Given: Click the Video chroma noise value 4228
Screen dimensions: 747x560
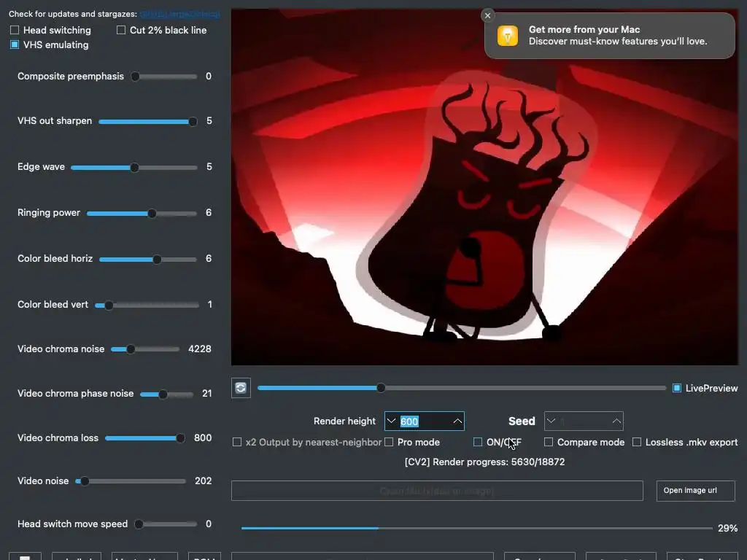Looking at the screenshot, I should coord(200,349).
